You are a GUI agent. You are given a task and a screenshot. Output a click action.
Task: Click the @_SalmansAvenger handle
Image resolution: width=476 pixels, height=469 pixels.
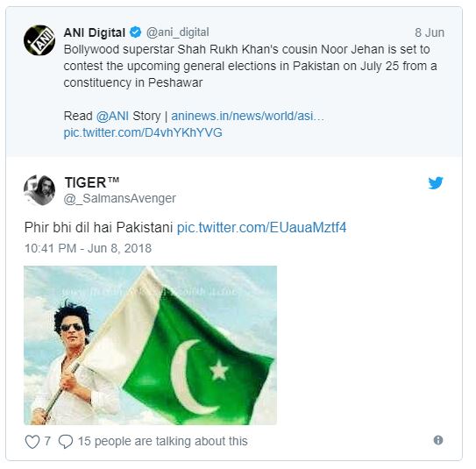(119, 198)
